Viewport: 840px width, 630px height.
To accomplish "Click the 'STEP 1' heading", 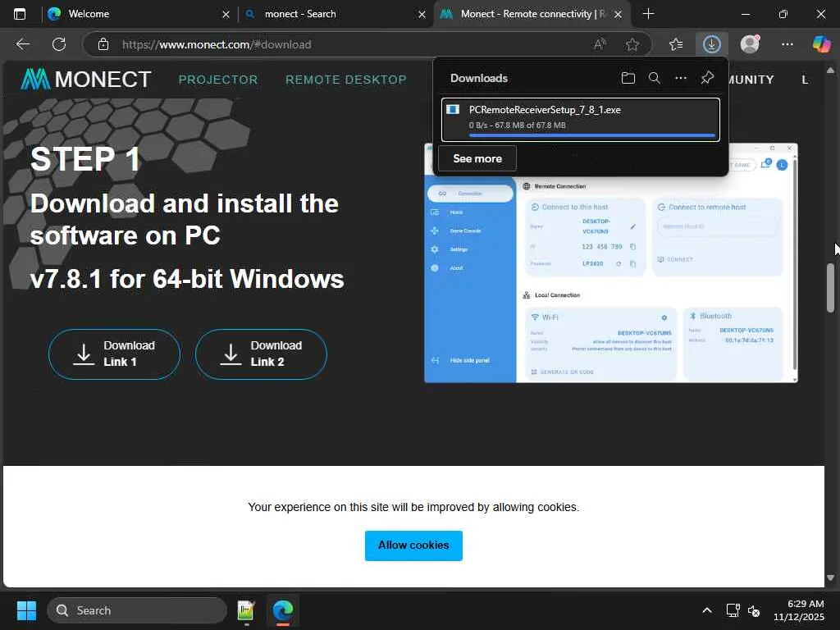I will coord(85,159).
